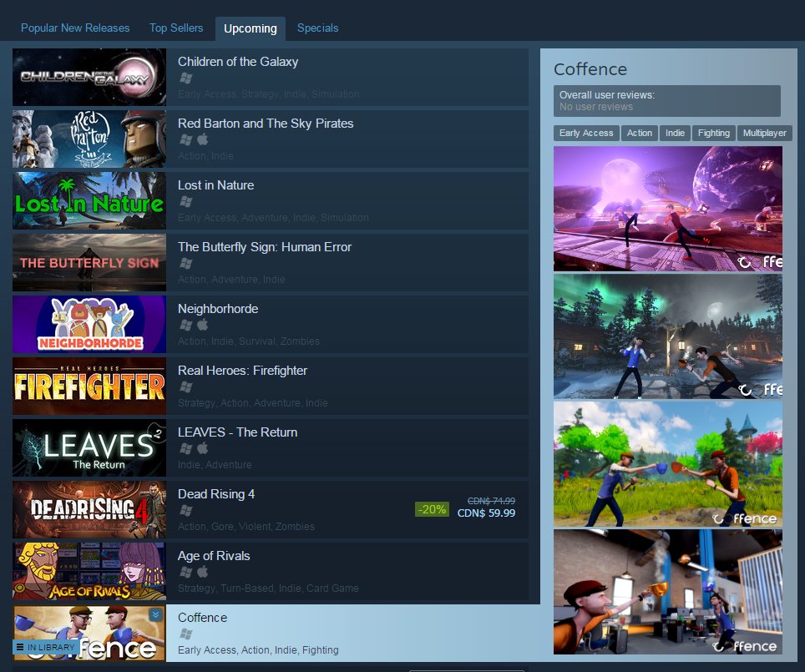This screenshot has height=672, width=805.
Task: Click Coffence tags 'Early Access, Action, Indie, Fighting'
Action: point(258,650)
